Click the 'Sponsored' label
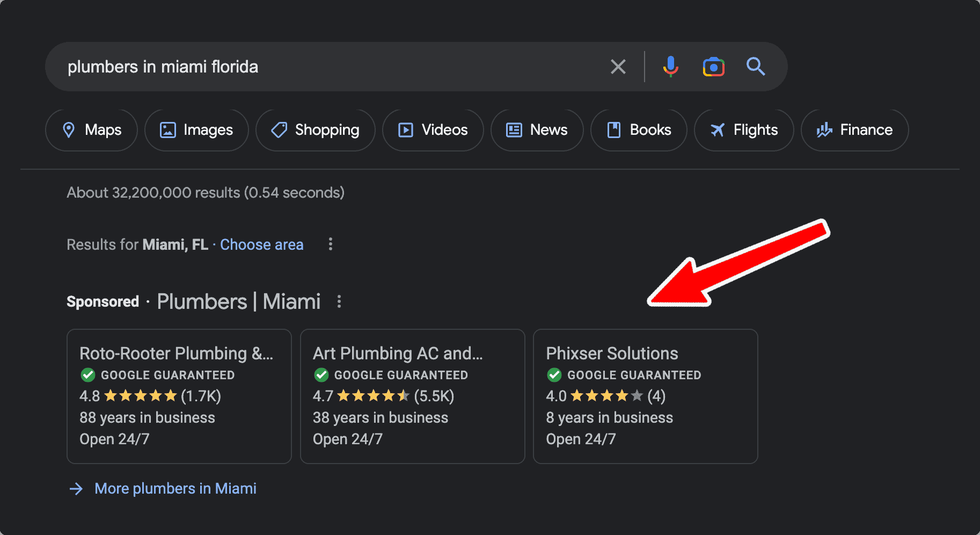 (103, 302)
